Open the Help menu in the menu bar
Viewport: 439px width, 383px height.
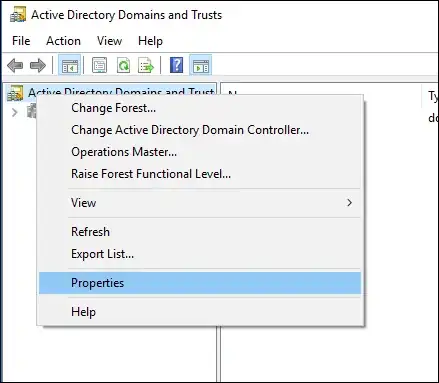150,41
